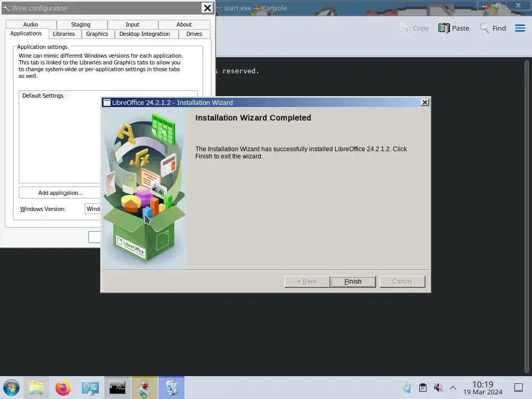The width and height of the screenshot is (532, 399).
Task: Open the start menu on the taskbar
Action: (11, 388)
